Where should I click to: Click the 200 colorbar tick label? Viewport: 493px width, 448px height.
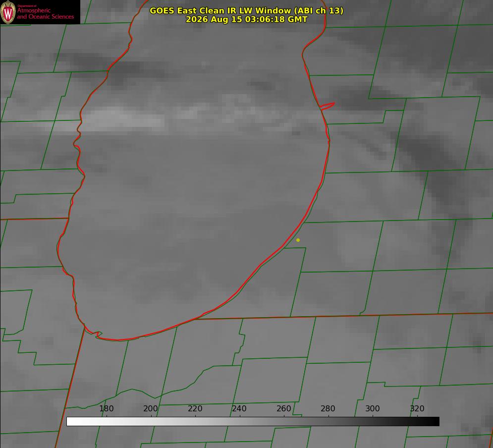point(151,408)
